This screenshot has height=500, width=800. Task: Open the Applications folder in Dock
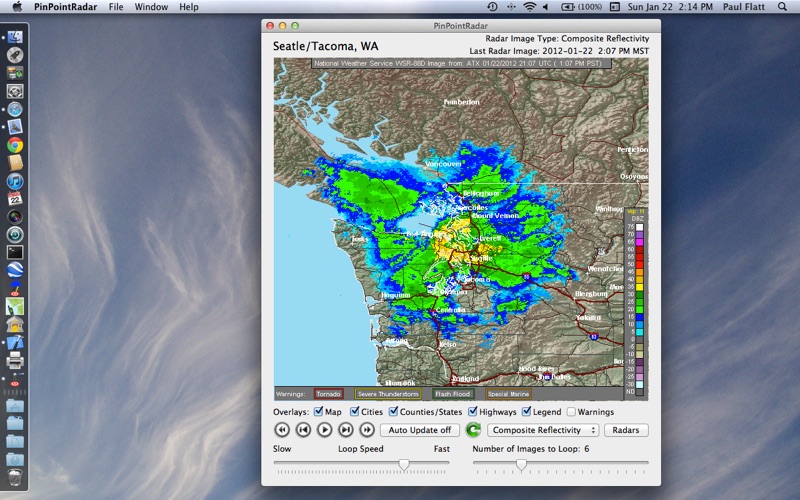tap(15, 406)
